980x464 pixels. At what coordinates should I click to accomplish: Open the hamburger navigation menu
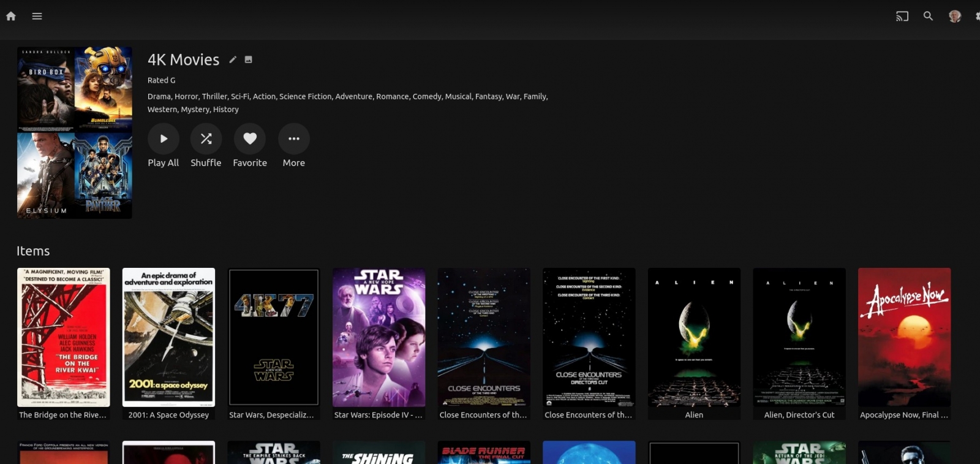pyautogui.click(x=37, y=16)
